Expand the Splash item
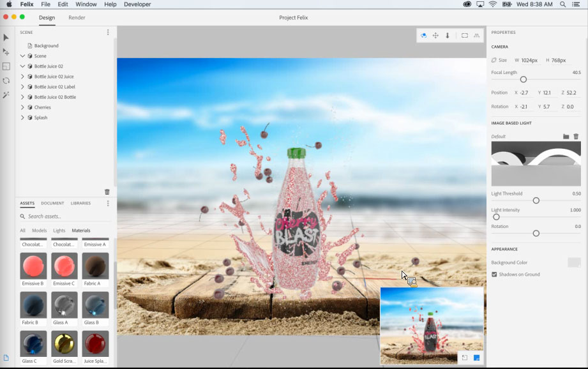The image size is (588, 369). (x=22, y=117)
